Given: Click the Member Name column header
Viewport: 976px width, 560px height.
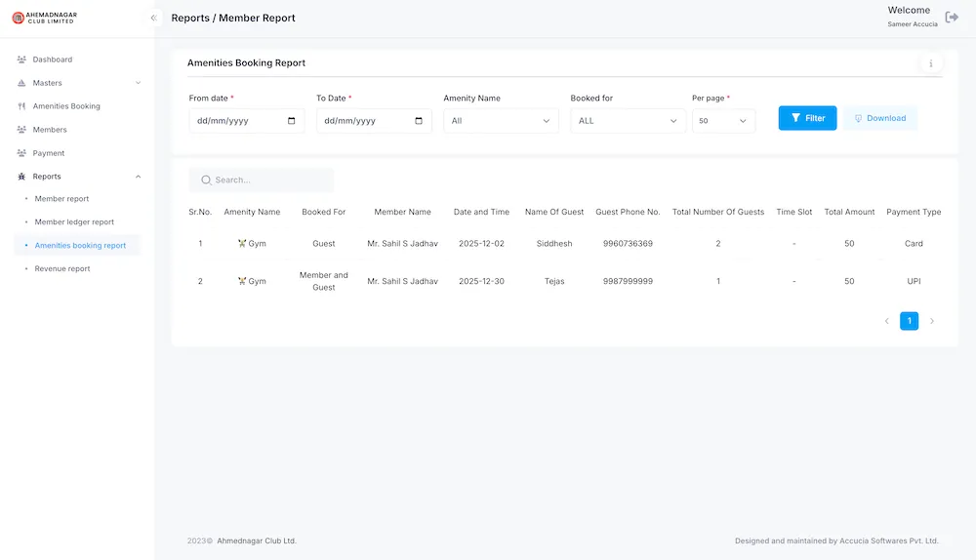Looking at the screenshot, I should 403,212.
